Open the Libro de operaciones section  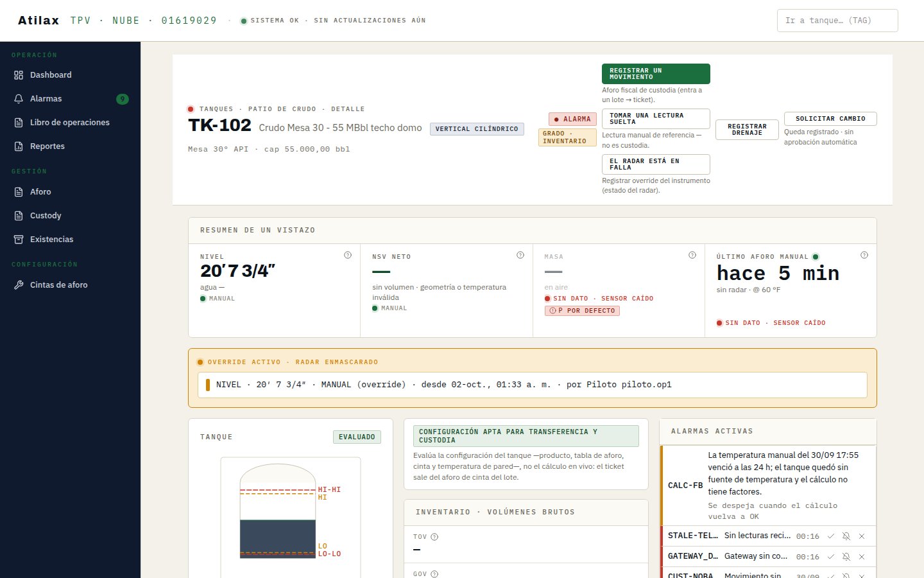[70, 123]
